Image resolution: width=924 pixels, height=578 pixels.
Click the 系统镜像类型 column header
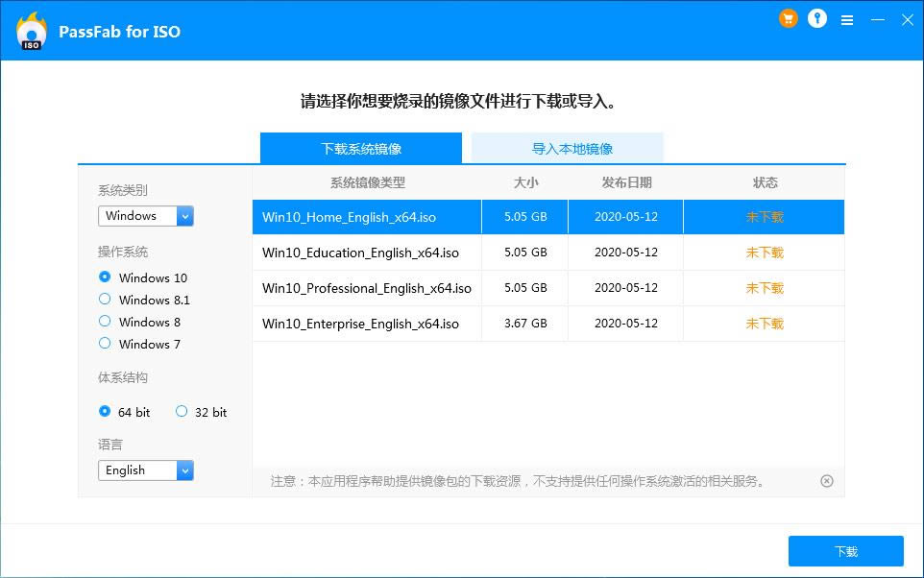point(367,182)
